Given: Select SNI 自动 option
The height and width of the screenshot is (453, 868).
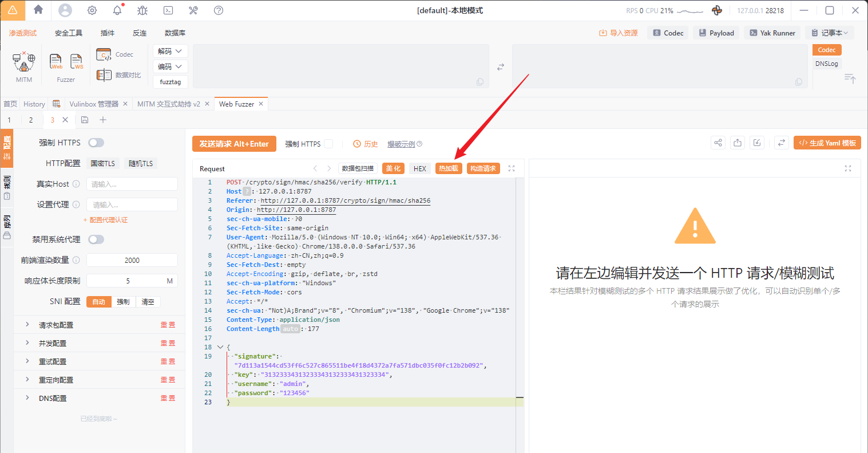Looking at the screenshot, I should click(99, 302).
